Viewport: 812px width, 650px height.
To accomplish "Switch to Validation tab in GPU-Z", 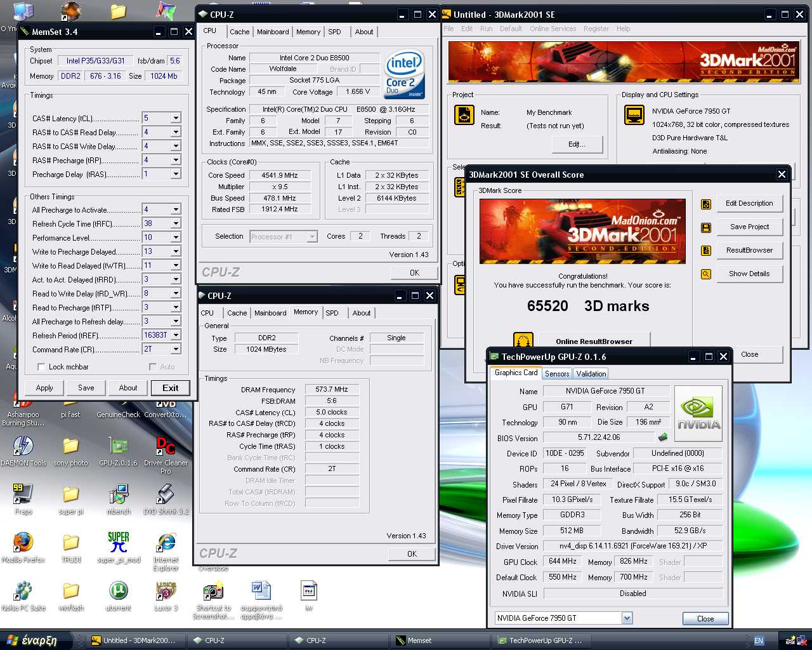I will pos(591,374).
